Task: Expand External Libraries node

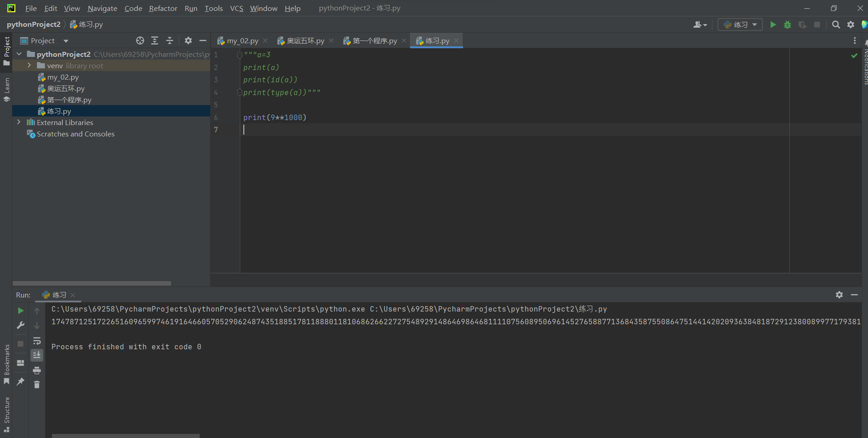Action: click(19, 122)
